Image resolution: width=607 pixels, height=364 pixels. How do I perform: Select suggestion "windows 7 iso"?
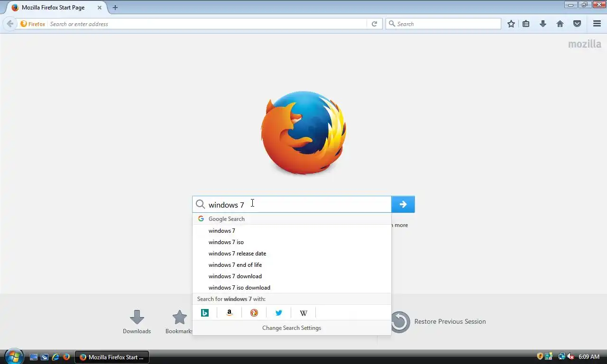pos(292,242)
